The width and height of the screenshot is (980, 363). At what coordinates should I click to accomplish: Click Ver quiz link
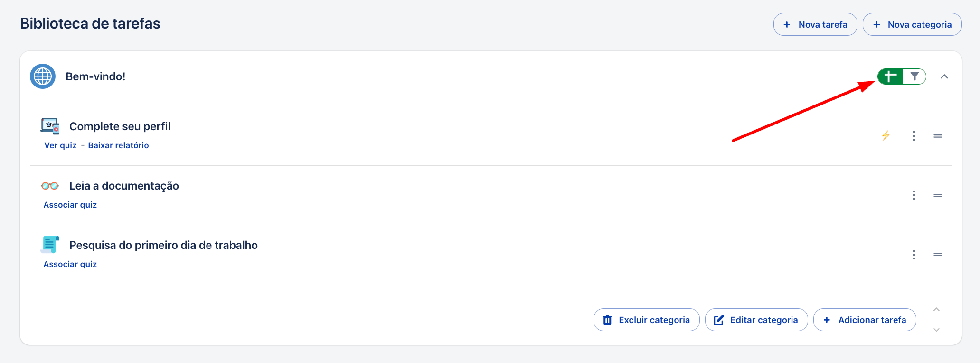(x=60, y=145)
